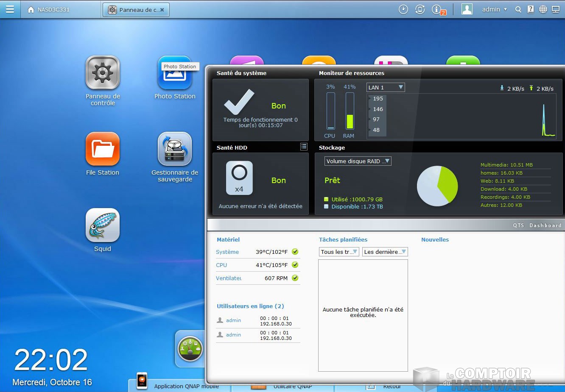Open the File Station app
565x392 pixels.
point(103,149)
